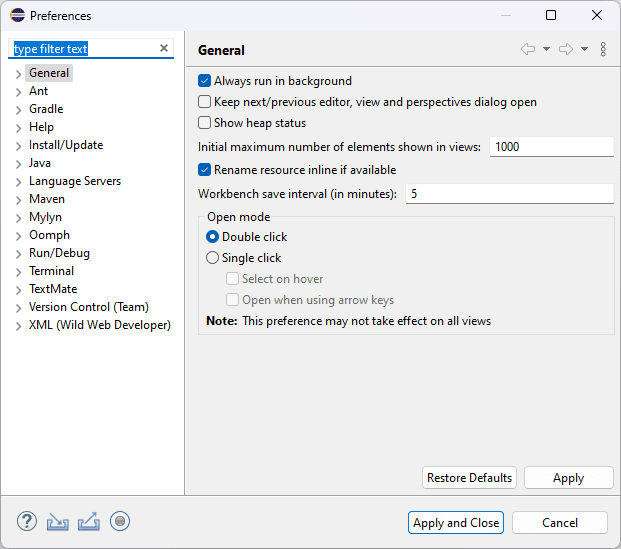The image size is (621, 549).
Task: Expand the XML (Wild Web Developer) node
Action: [18, 326]
